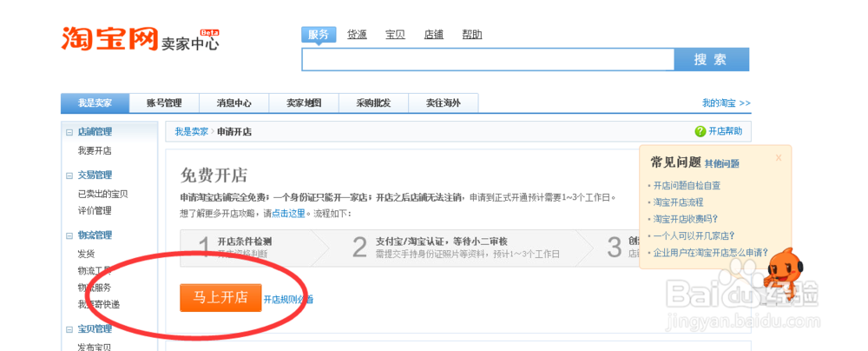Viewport: 868px width, 351px height.
Task: Open the Taobao logo homepage link
Action: (111, 38)
